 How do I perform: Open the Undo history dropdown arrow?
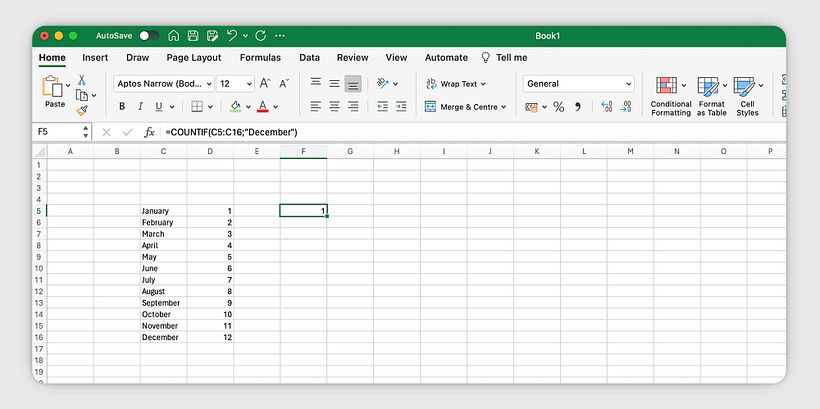pos(245,36)
